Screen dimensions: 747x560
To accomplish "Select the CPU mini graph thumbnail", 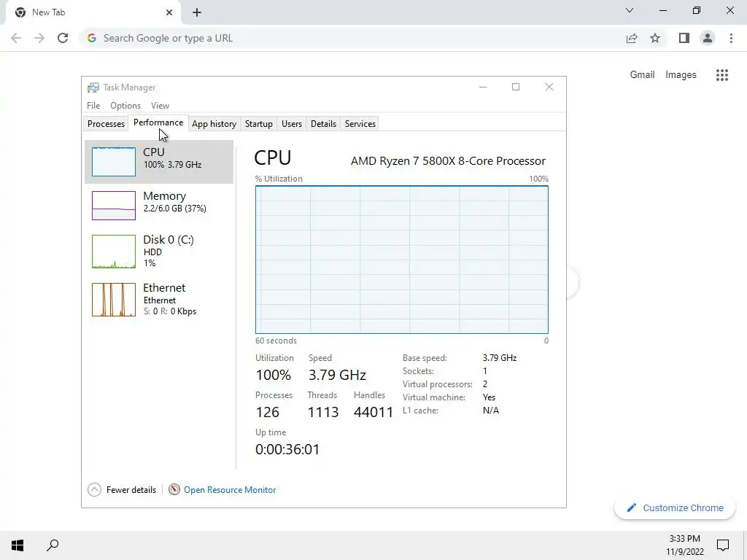I will pos(114,162).
